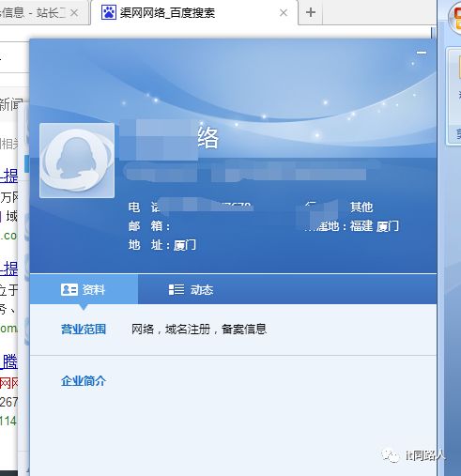Click the 营业范围 heading
Image resolution: width=461 pixels, height=476 pixels.
click(84, 330)
